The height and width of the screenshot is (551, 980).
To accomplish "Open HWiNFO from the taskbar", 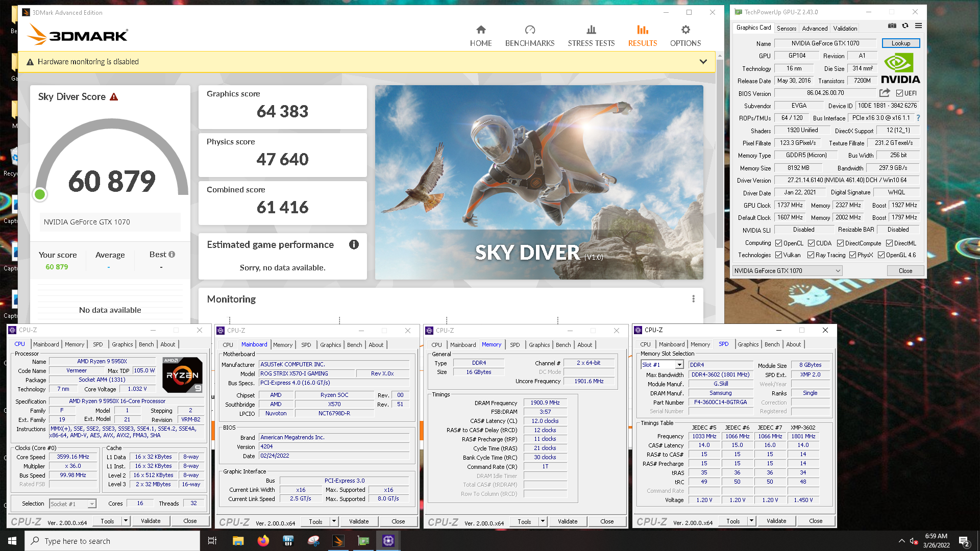I will pos(288,541).
